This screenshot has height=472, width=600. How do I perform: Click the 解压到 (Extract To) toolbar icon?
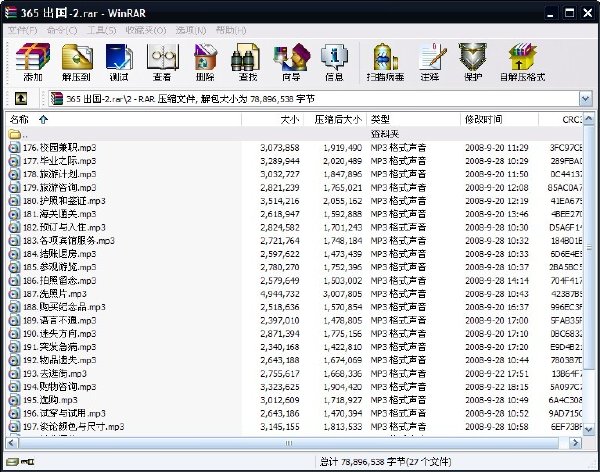(77, 57)
